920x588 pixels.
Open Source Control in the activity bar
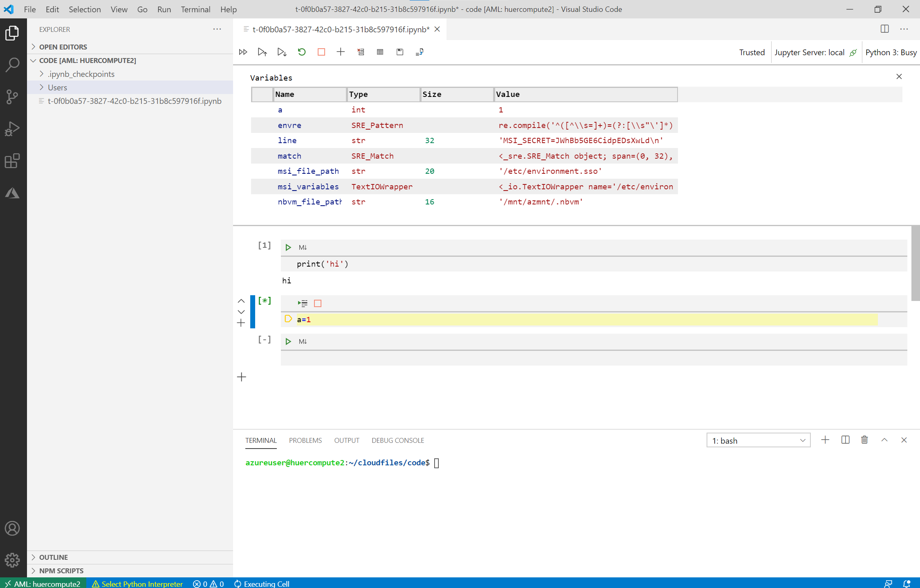click(13, 97)
